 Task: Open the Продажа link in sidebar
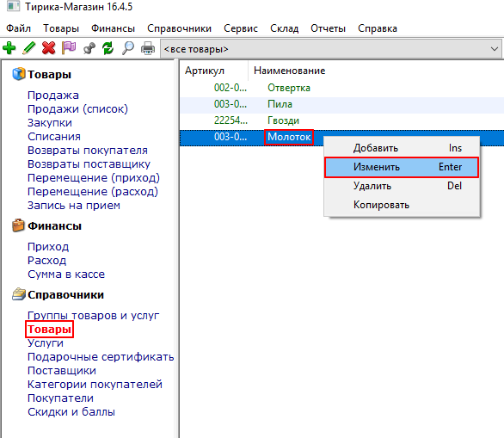pyautogui.click(x=53, y=96)
